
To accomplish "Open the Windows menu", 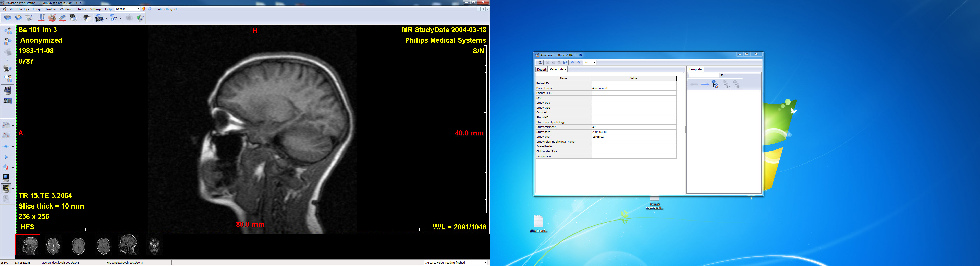I will click(66, 9).
